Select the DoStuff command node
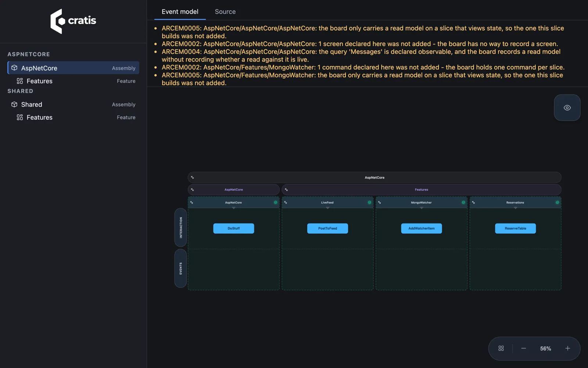Image resolution: width=588 pixels, height=368 pixels. (234, 229)
